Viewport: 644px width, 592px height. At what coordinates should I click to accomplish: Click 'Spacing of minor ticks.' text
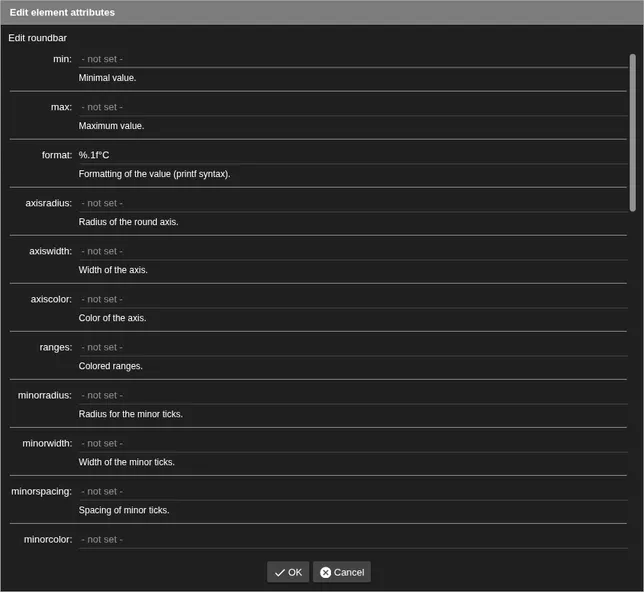(x=124, y=510)
